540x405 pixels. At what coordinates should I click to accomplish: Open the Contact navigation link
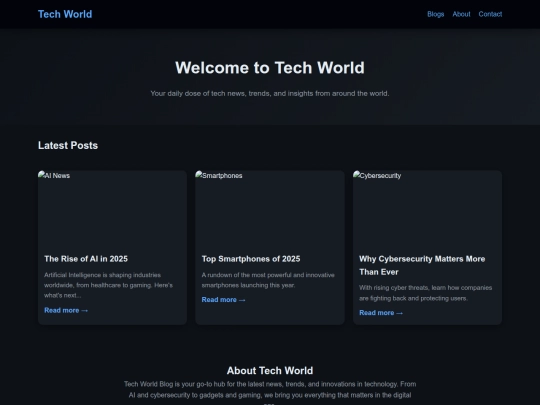click(490, 14)
